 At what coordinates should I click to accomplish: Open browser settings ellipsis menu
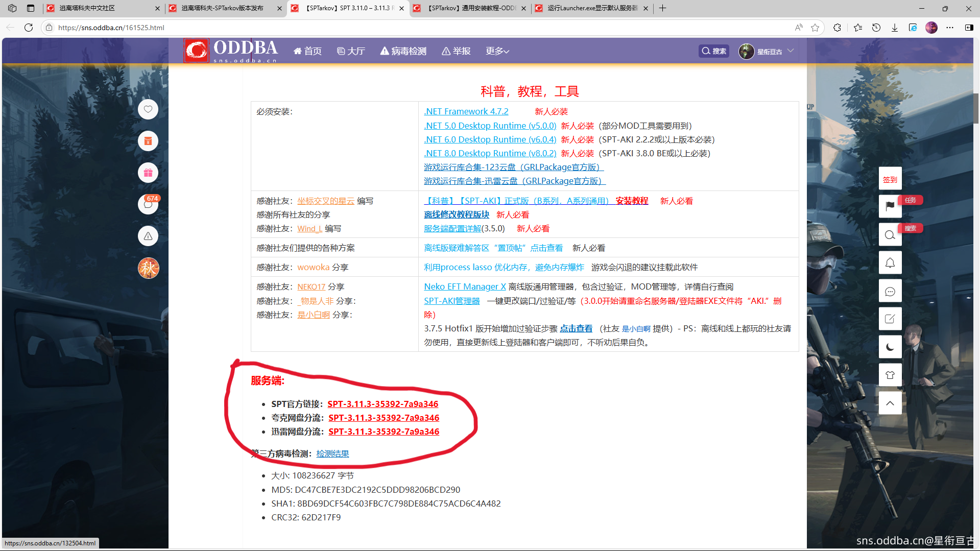(x=950, y=28)
